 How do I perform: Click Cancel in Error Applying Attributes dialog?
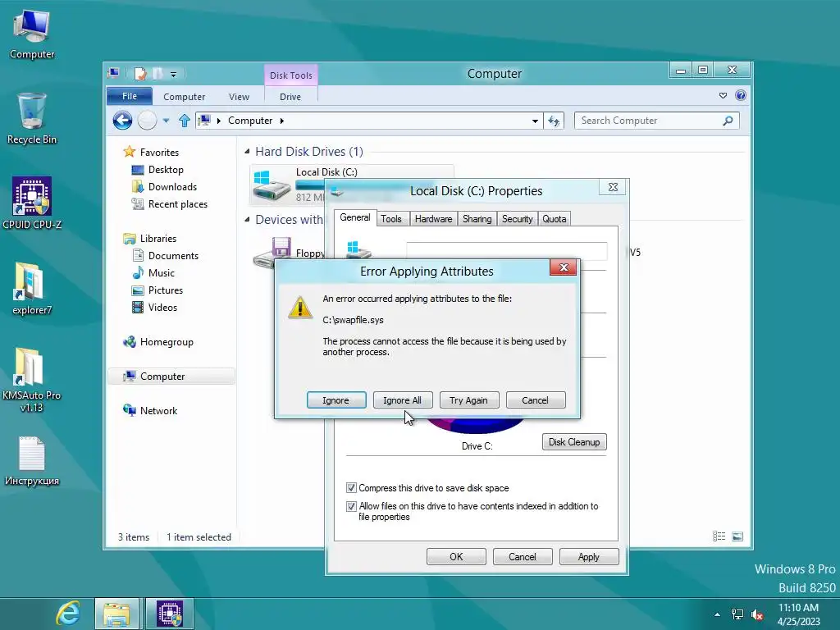(x=535, y=400)
